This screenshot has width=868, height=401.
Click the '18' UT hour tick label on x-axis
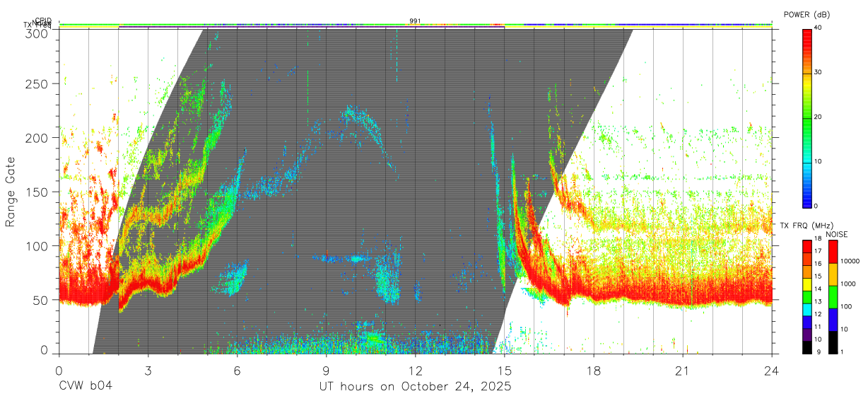click(593, 370)
